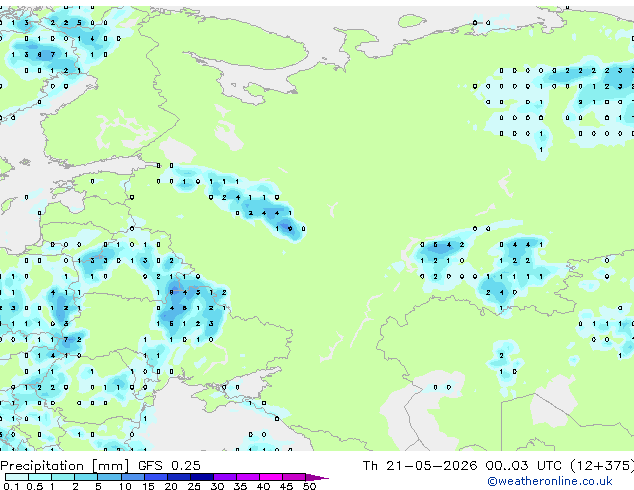Click the date '21-05-2026' text

tap(431, 466)
